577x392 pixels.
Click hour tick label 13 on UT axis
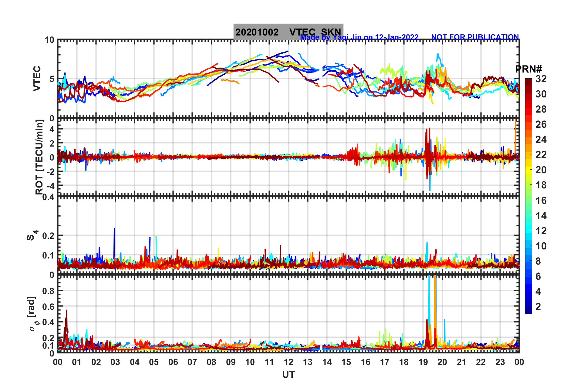tap(308, 362)
